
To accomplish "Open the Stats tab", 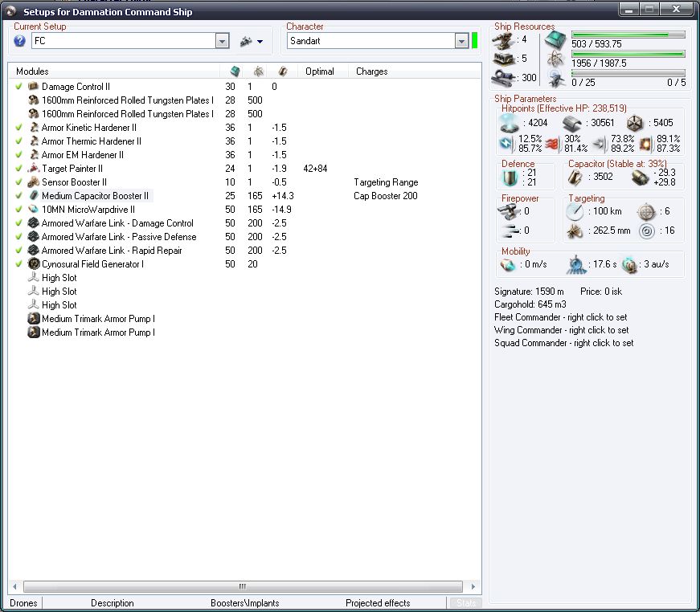I will [x=465, y=603].
